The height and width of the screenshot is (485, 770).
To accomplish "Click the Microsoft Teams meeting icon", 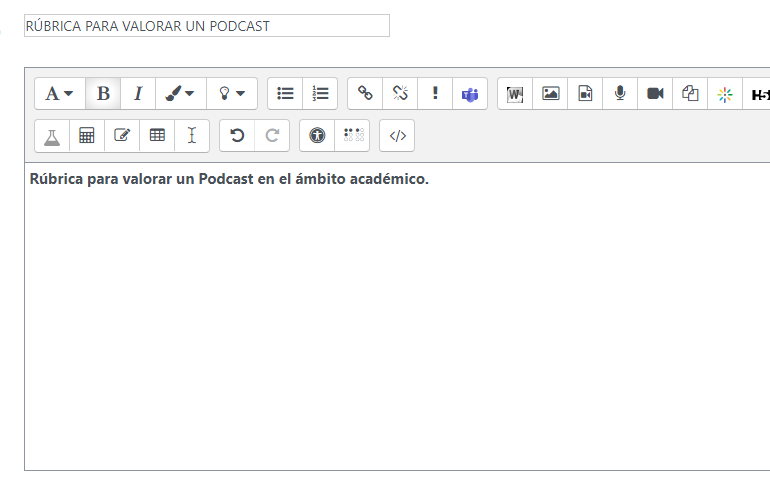I will 470,93.
